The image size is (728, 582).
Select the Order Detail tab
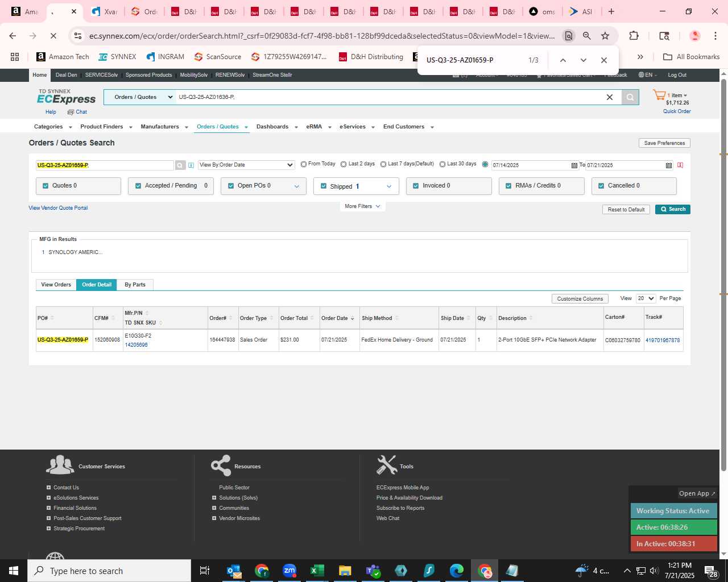click(97, 285)
